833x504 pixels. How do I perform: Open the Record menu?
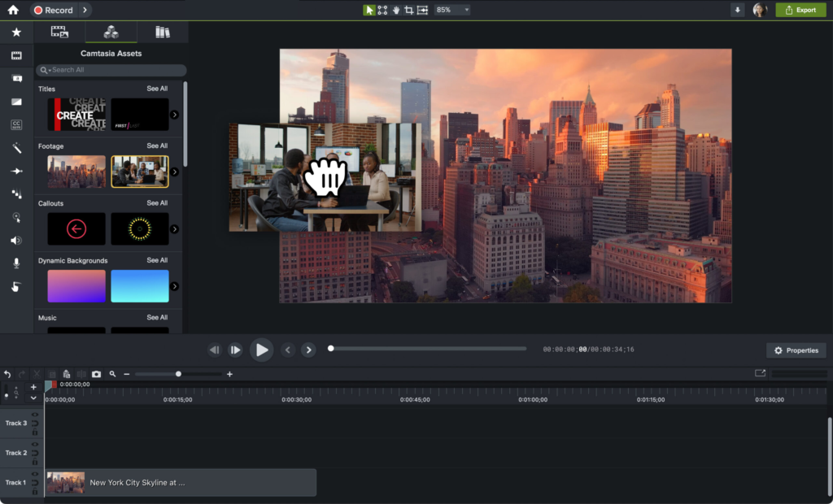55,10
